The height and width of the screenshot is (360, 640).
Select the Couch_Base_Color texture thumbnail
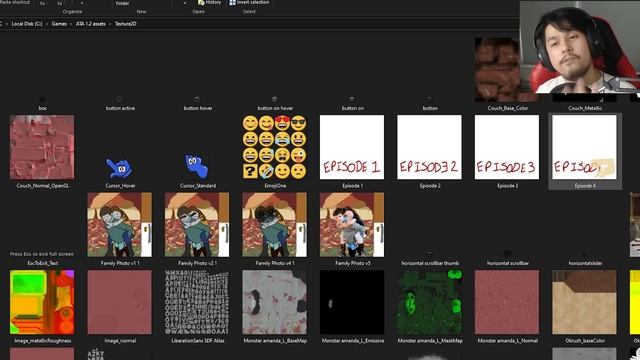497,69
